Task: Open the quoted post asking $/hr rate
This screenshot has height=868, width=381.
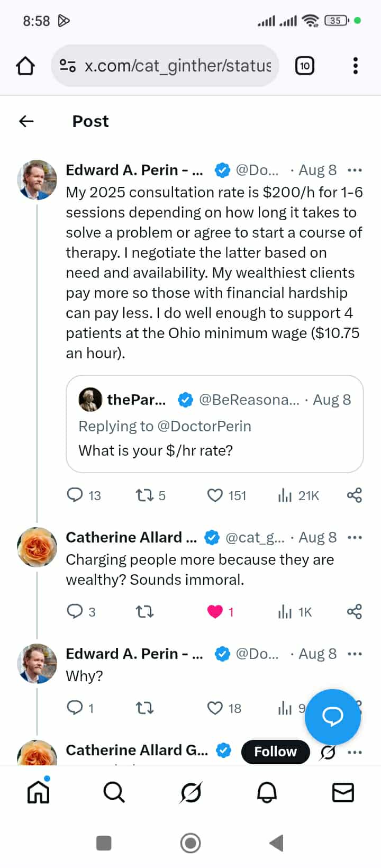Action: click(214, 424)
